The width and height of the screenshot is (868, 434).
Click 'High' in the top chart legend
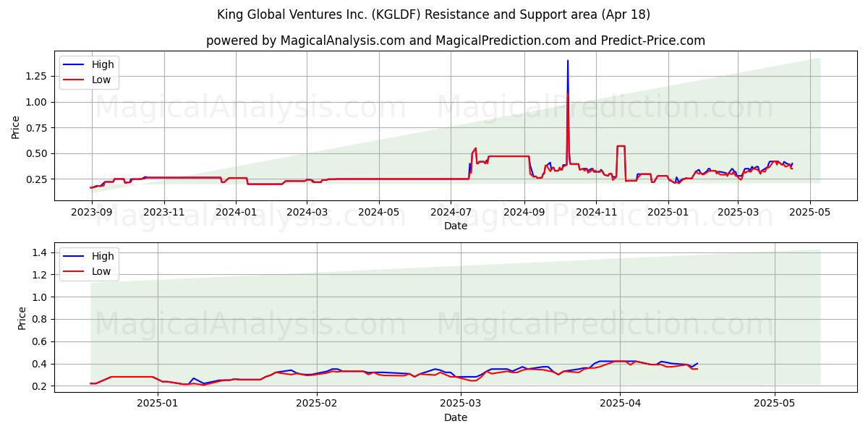pyautogui.click(x=103, y=64)
